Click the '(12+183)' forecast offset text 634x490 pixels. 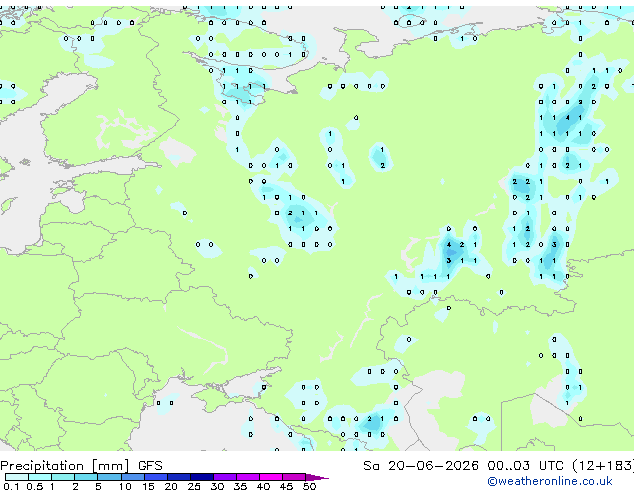[603, 466]
